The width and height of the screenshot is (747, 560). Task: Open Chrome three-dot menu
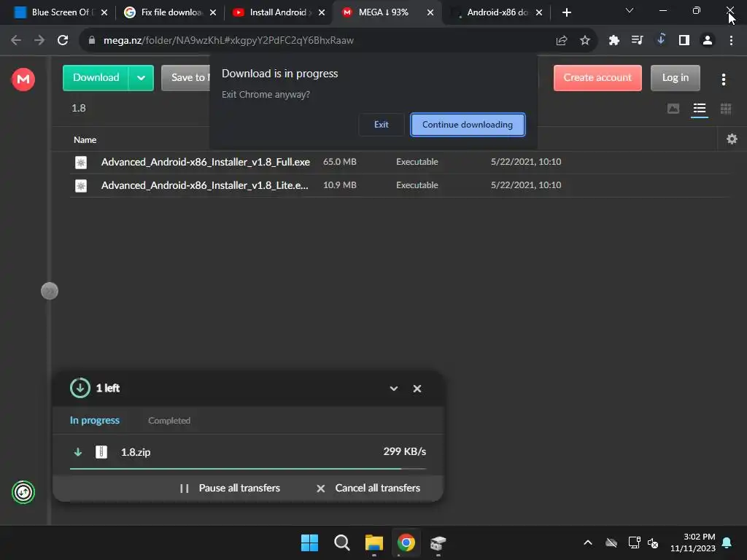pos(731,41)
